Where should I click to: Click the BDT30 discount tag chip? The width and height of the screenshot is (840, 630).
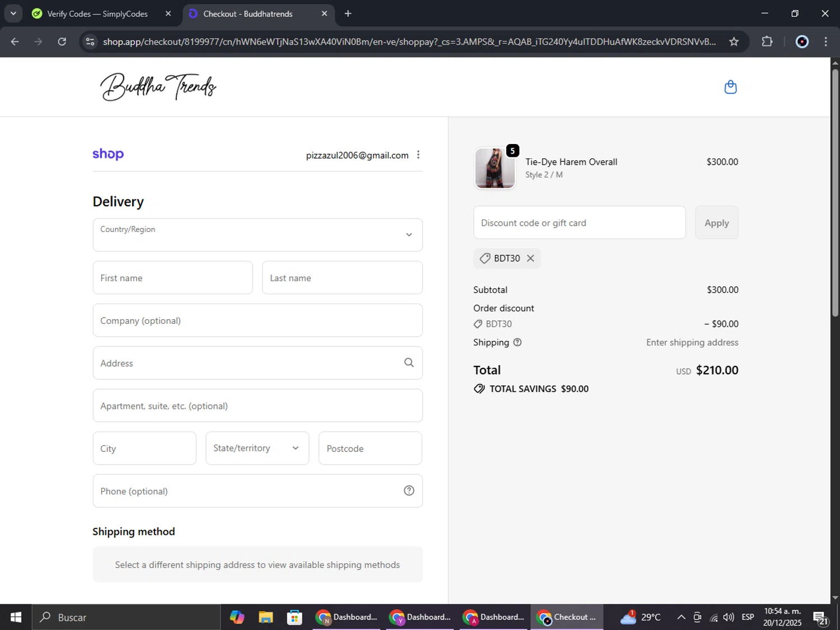[507, 258]
